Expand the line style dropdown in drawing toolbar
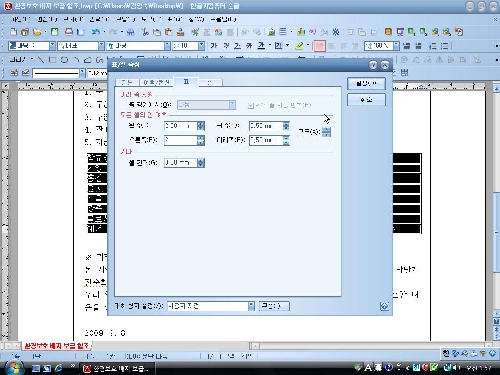Image resolution: width=500 pixels, height=375 pixels. tap(82, 73)
